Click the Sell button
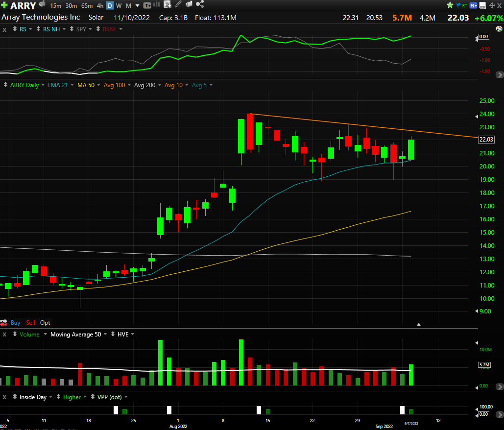This screenshot has height=430, width=504. (x=30, y=323)
